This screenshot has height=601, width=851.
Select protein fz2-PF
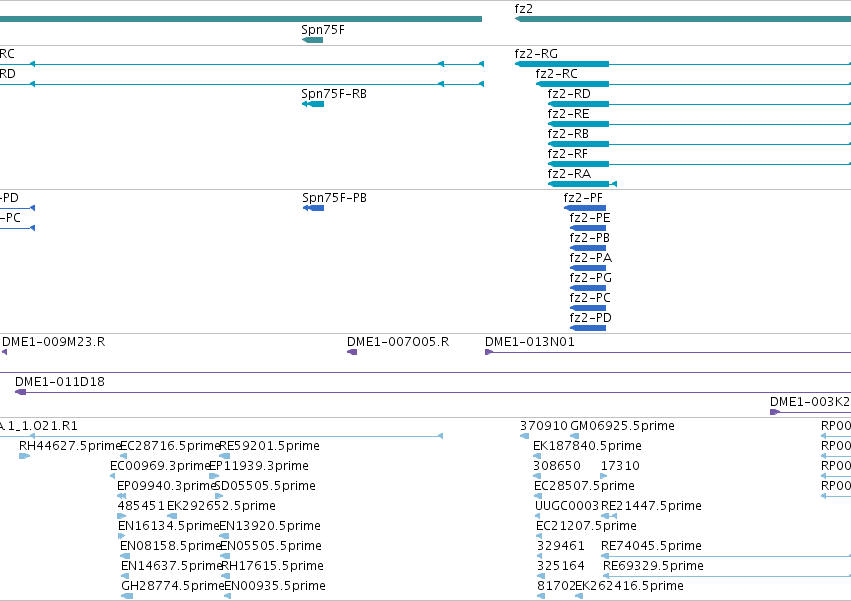click(585, 208)
